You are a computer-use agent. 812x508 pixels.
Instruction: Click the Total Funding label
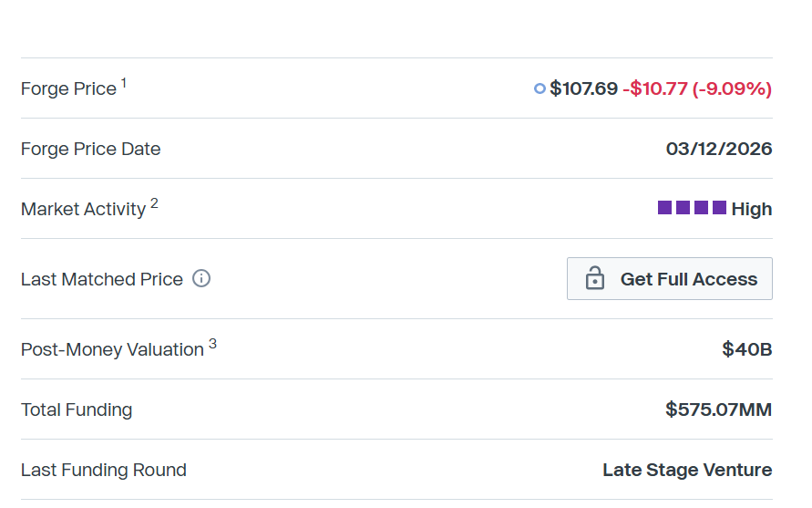(77, 410)
